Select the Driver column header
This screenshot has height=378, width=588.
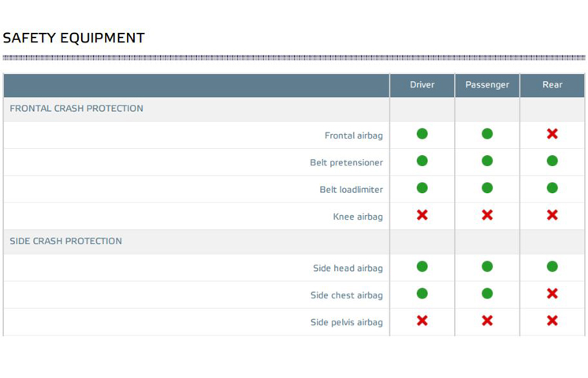(x=422, y=85)
